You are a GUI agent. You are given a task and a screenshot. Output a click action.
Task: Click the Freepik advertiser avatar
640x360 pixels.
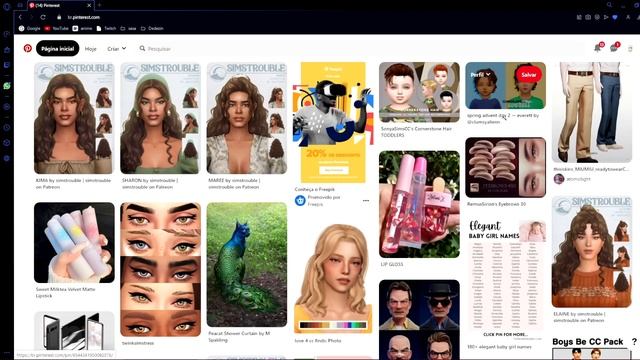point(300,200)
